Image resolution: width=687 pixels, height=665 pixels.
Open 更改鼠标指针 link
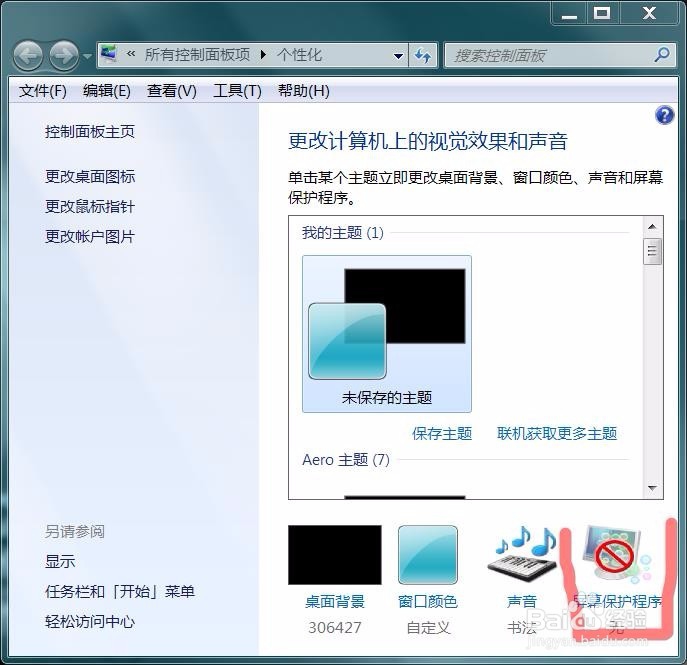coord(90,207)
